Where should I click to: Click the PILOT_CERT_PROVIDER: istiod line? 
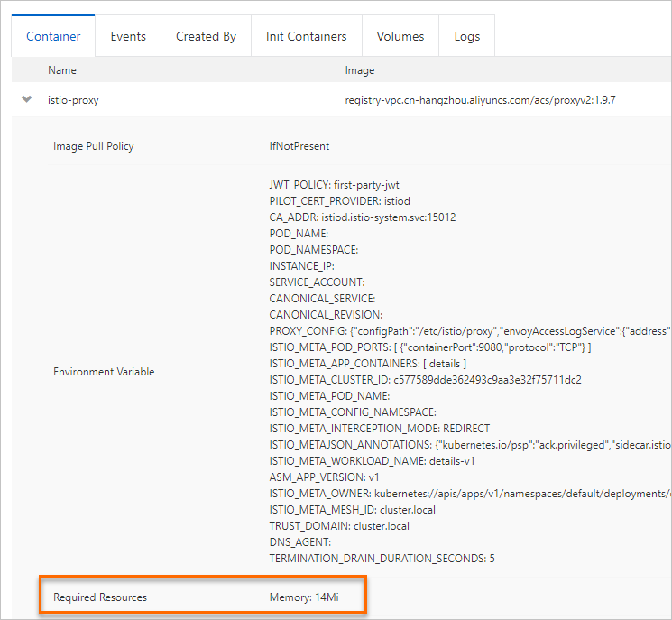tap(339, 201)
